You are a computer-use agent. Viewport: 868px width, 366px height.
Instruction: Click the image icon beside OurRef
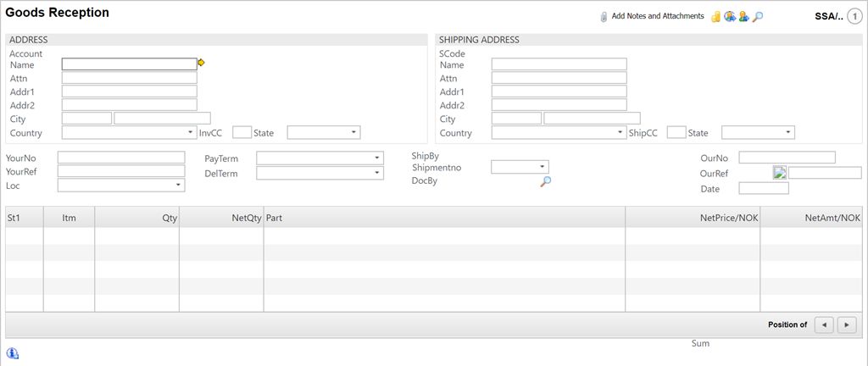point(780,173)
